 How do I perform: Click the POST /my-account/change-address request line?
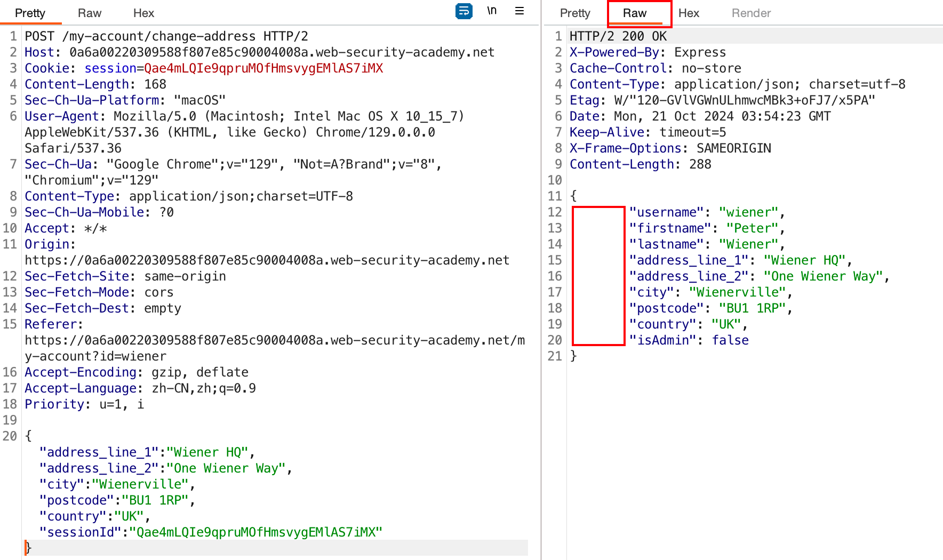click(x=166, y=36)
